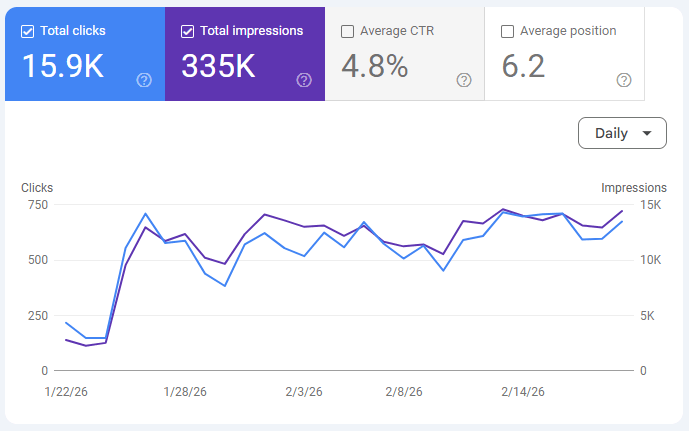Image resolution: width=689 pixels, height=431 pixels.
Task: Click help icon on Total clicks card
Action: [x=144, y=80]
